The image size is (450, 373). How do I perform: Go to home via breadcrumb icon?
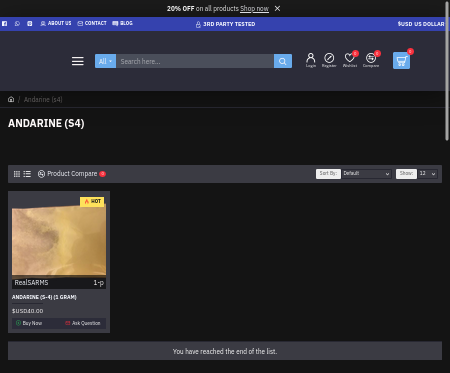point(11,99)
